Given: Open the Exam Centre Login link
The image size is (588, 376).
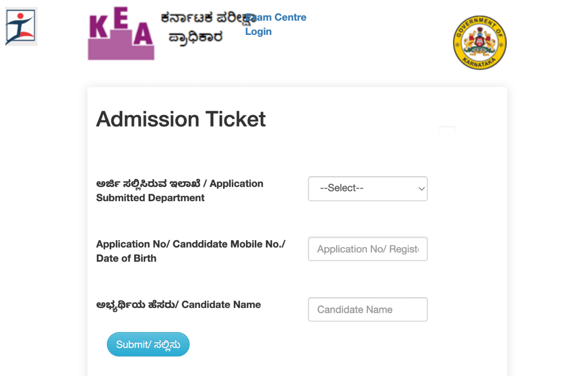Looking at the screenshot, I should [276, 24].
